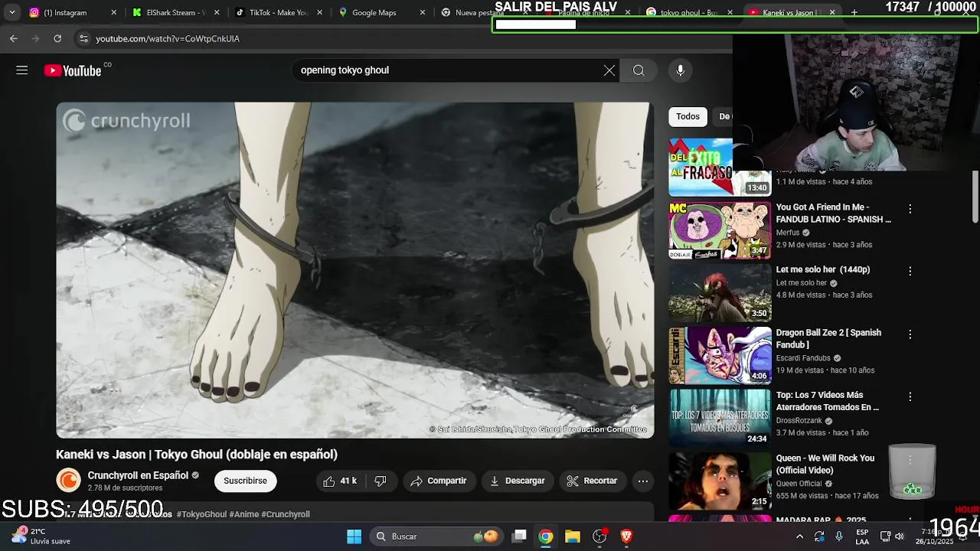Select the Todos filter chip

688,116
